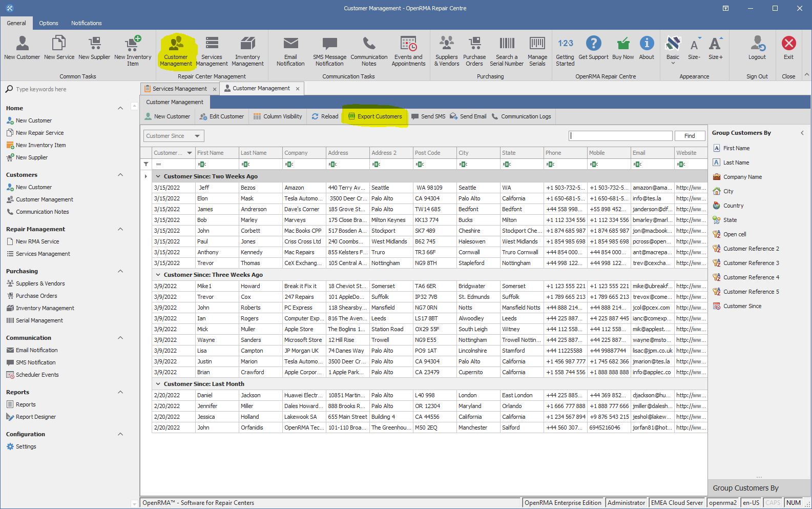Open Customer Since combo box
This screenshot has height=509, width=812.
(x=174, y=136)
